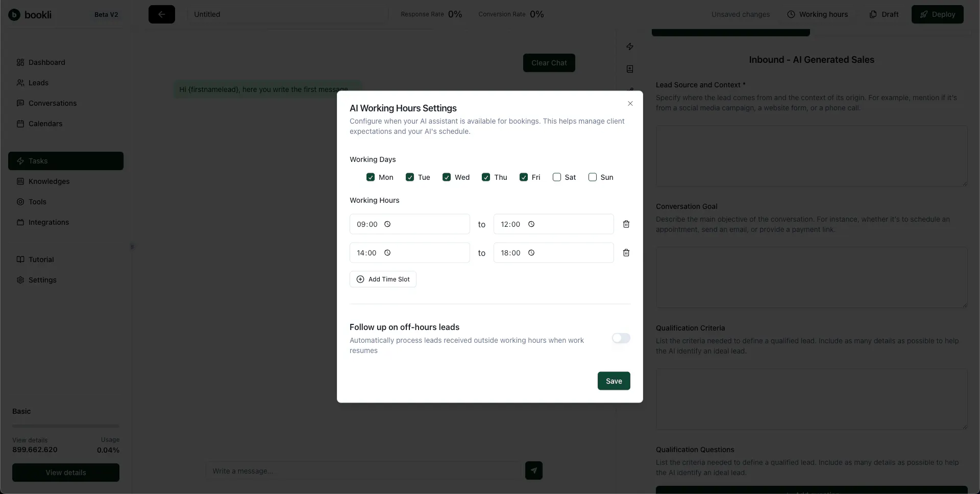
Task: Select Tasks in the sidebar
Action: 65,161
